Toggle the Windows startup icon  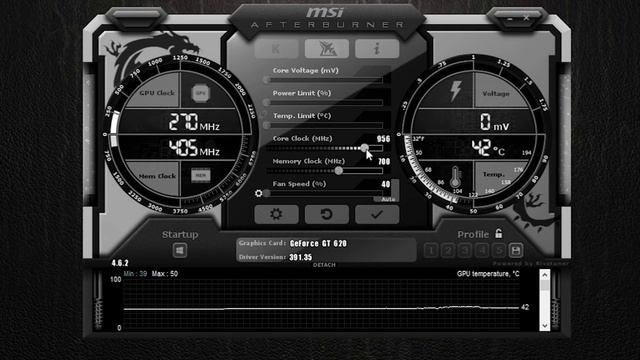[x=180, y=250]
